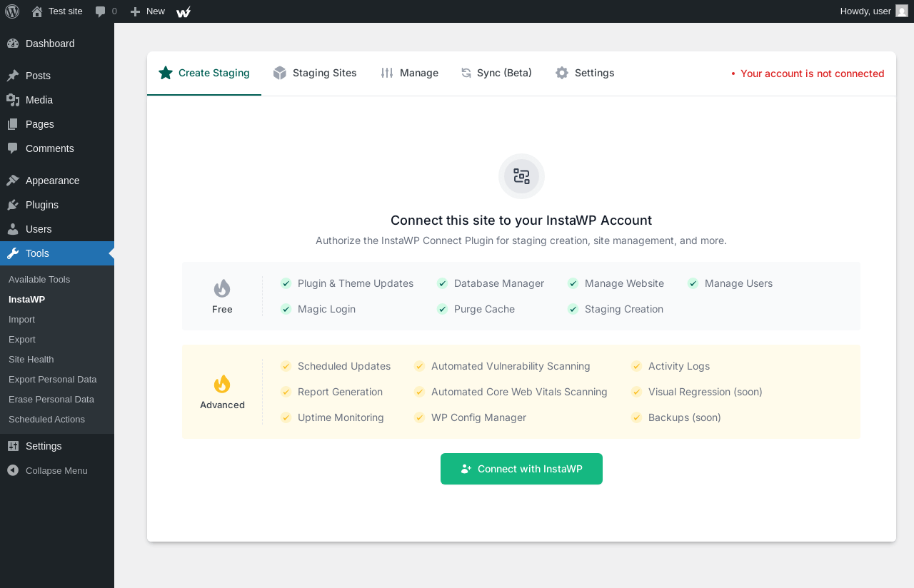
Task: Click the Manage sliders icon
Action: [x=387, y=73]
